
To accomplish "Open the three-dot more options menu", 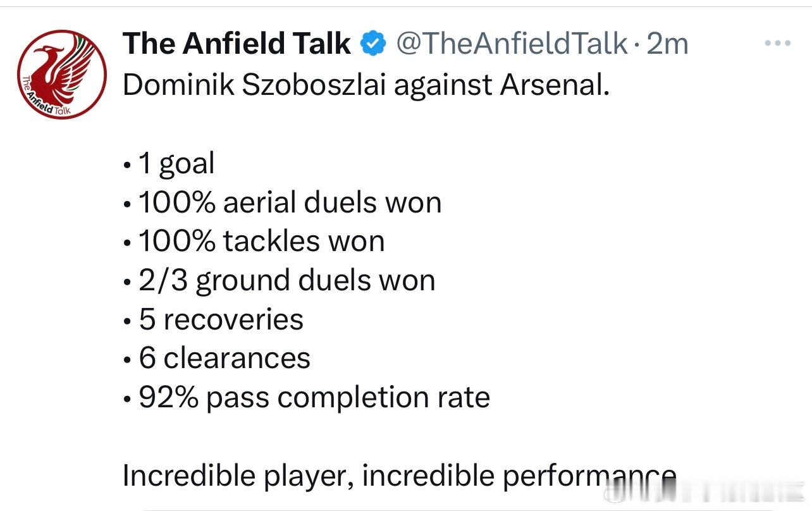I will (777, 44).
